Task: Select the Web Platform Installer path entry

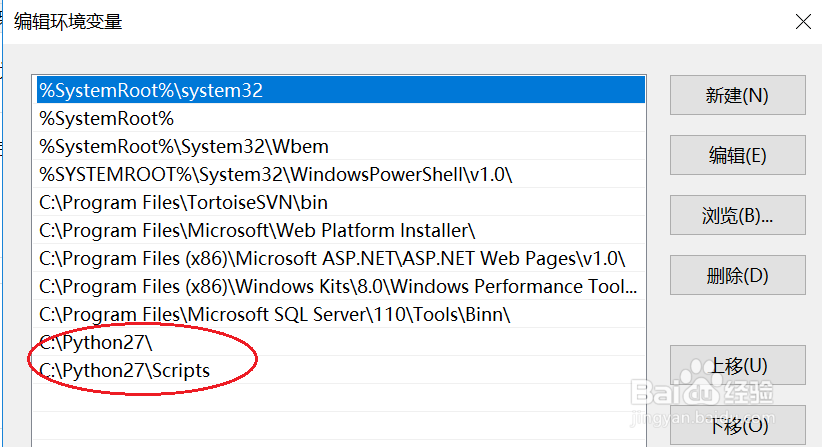Action: pos(257,230)
